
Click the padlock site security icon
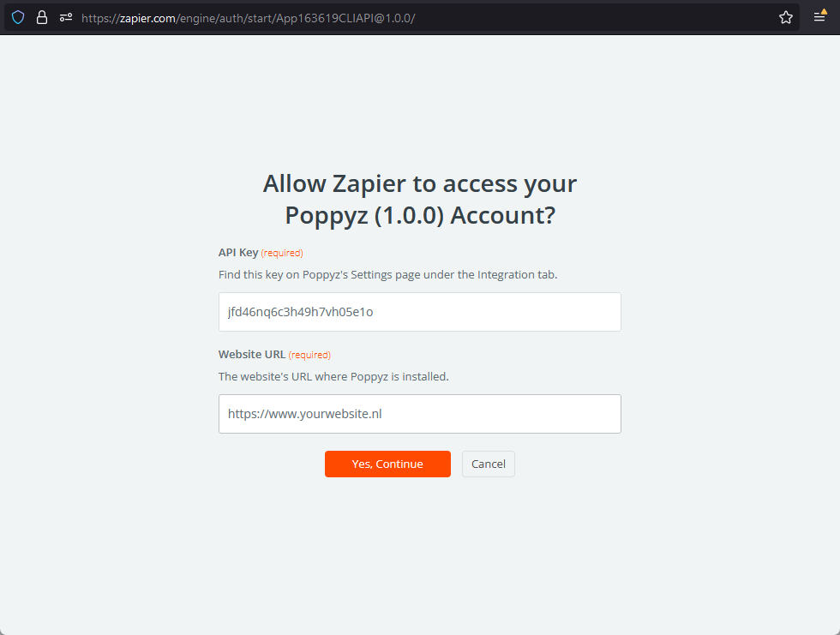pos(41,17)
